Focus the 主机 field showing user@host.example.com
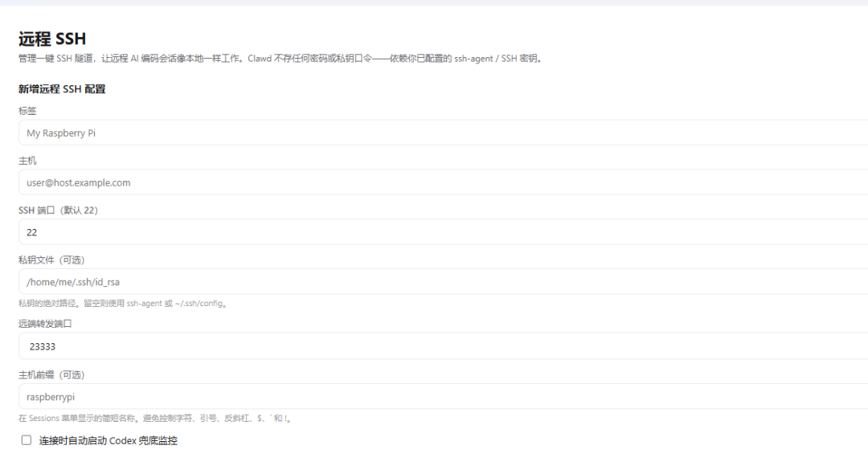868x470 pixels. click(x=443, y=182)
